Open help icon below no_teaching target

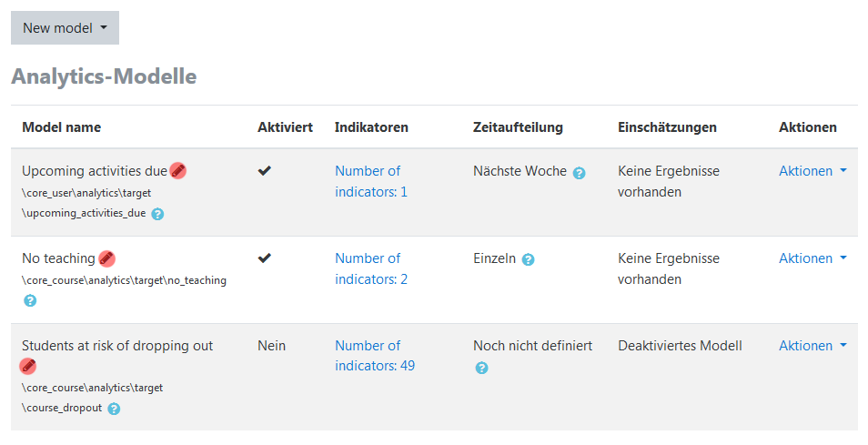29,300
